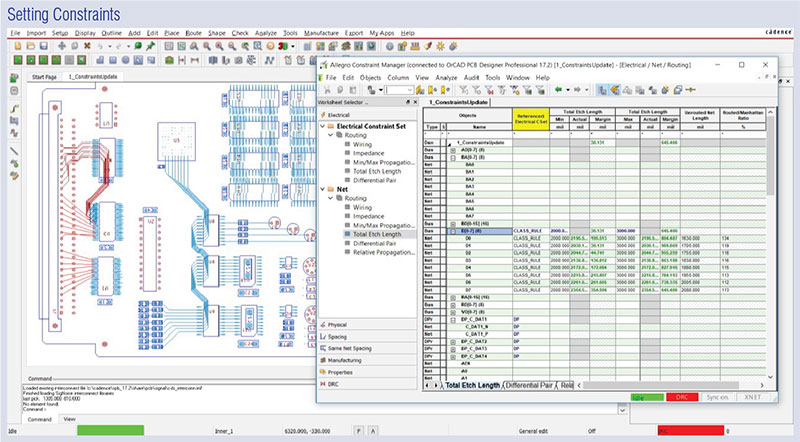Click the grey square icon among the green layer icons
Screen dimensions: 800x442
[x=69, y=60]
